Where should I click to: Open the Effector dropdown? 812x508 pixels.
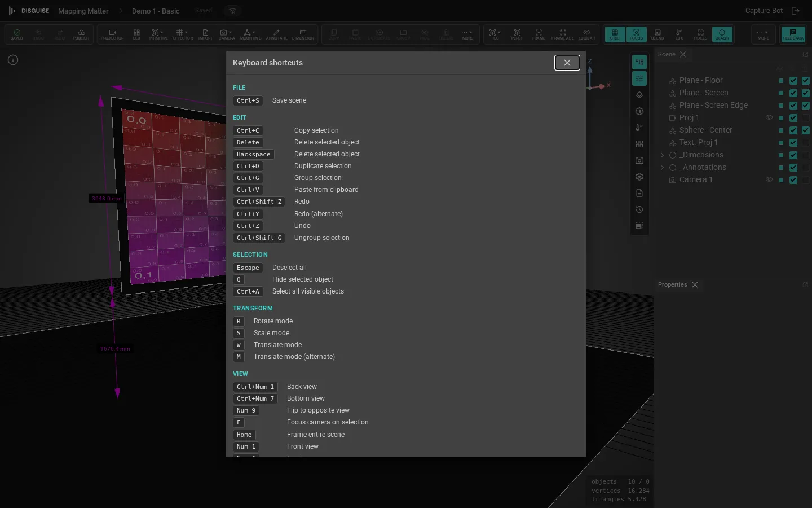tap(183, 34)
